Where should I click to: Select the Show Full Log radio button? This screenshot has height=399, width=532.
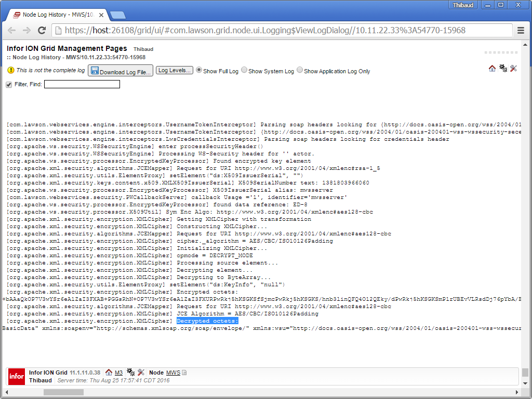[x=199, y=71]
